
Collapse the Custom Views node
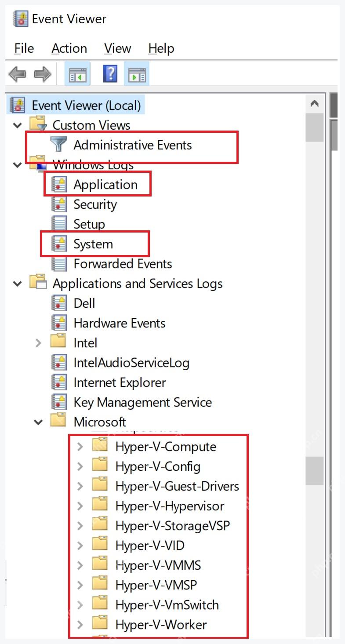[17, 126]
